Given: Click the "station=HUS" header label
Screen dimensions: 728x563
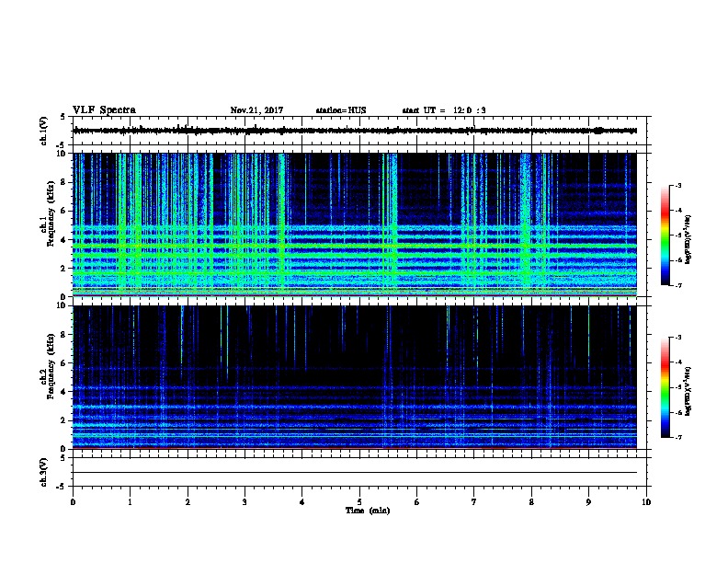Looking at the screenshot, I should tap(341, 110).
